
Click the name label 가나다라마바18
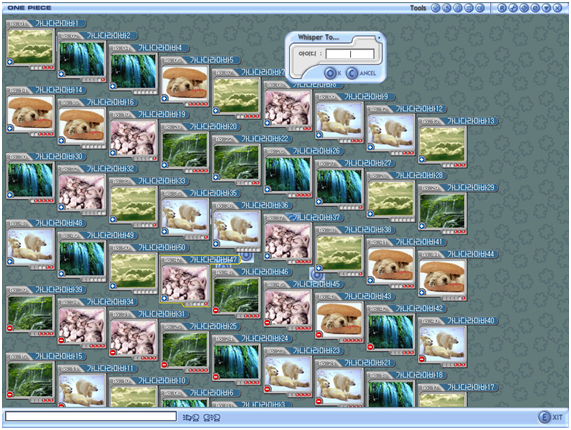(419, 375)
